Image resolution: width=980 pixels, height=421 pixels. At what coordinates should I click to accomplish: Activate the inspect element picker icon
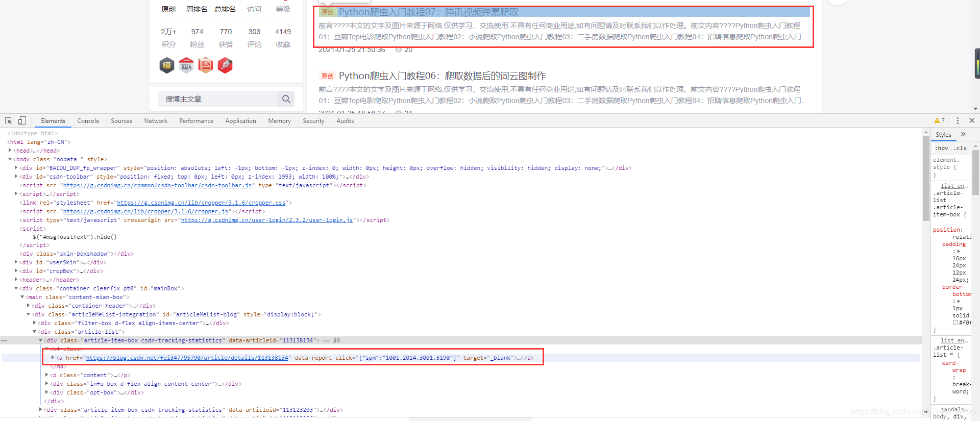[x=9, y=121]
